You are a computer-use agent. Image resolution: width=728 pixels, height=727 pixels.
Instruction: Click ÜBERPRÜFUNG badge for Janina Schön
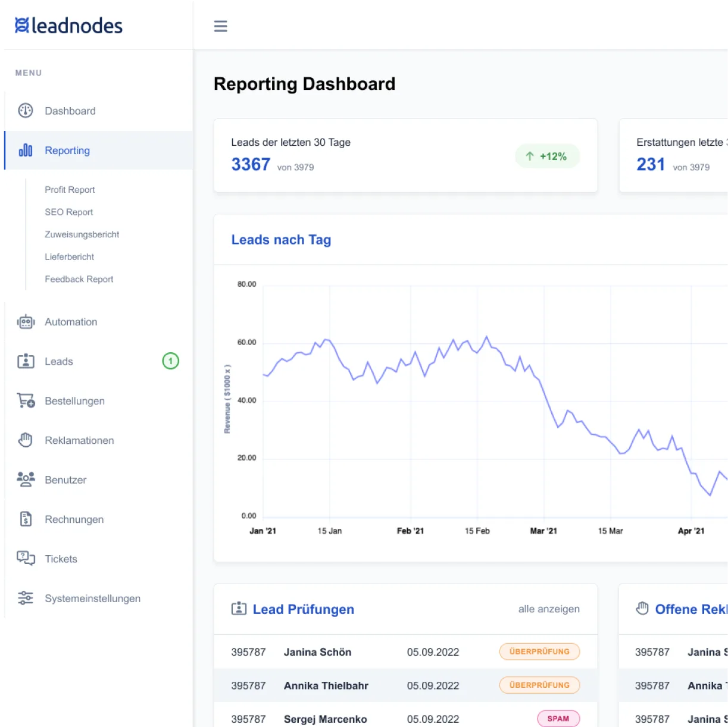tap(539, 651)
